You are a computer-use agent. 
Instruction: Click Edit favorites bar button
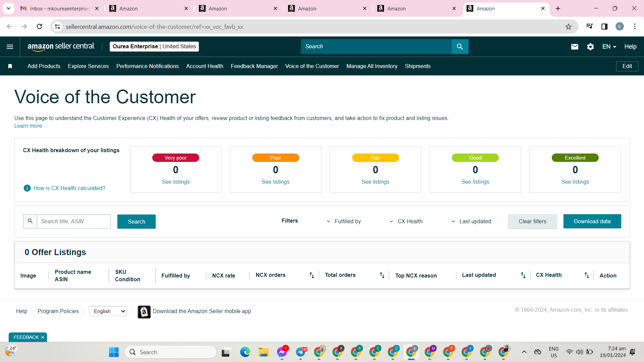[627, 66]
